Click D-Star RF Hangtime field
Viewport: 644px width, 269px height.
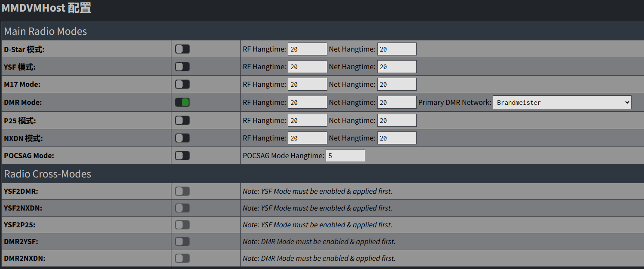307,49
